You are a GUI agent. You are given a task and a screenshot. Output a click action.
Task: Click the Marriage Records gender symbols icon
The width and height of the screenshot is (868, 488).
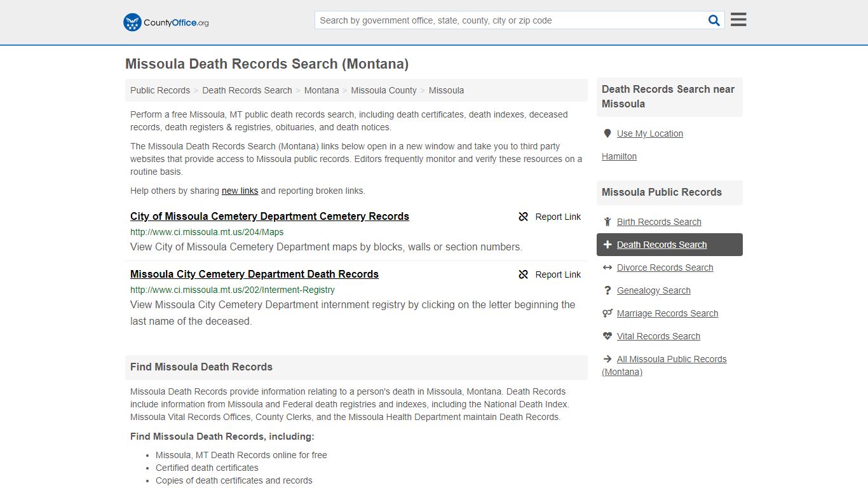pyautogui.click(x=607, y=313)
